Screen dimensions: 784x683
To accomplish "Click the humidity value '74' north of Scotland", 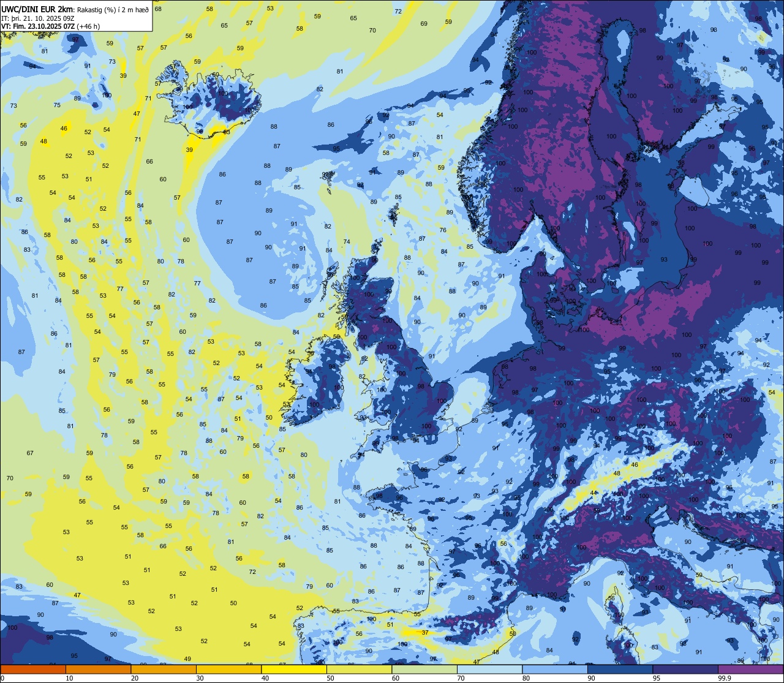I will (x=347, y=241).
